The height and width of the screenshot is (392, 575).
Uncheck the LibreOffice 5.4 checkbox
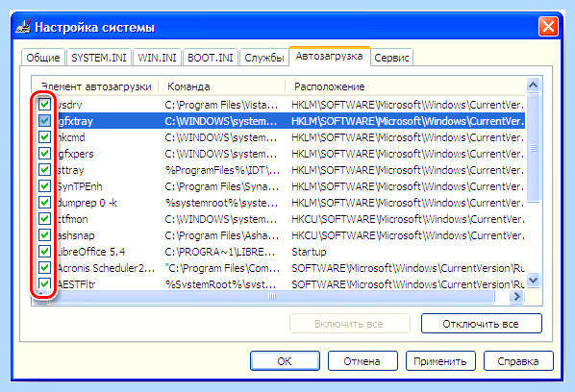coord(45,252)
